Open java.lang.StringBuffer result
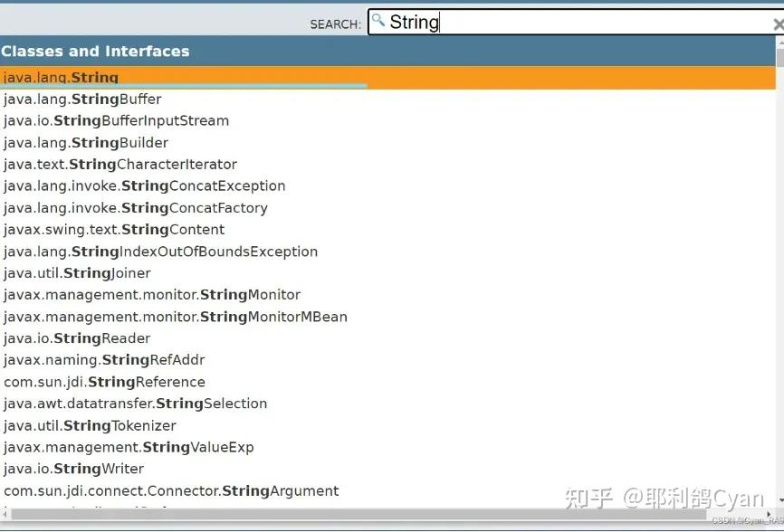 pyautogui.click(x=82, y=100)
